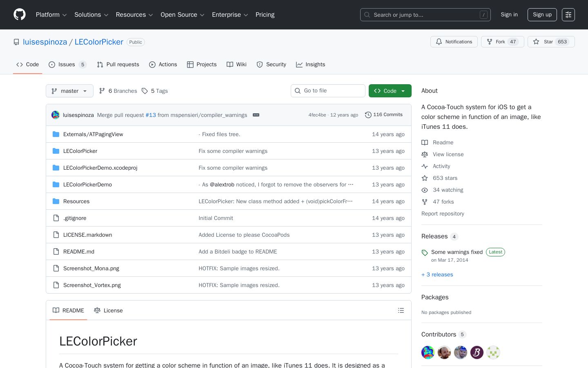Expand the Platform menu

click(x=51, y=15)
